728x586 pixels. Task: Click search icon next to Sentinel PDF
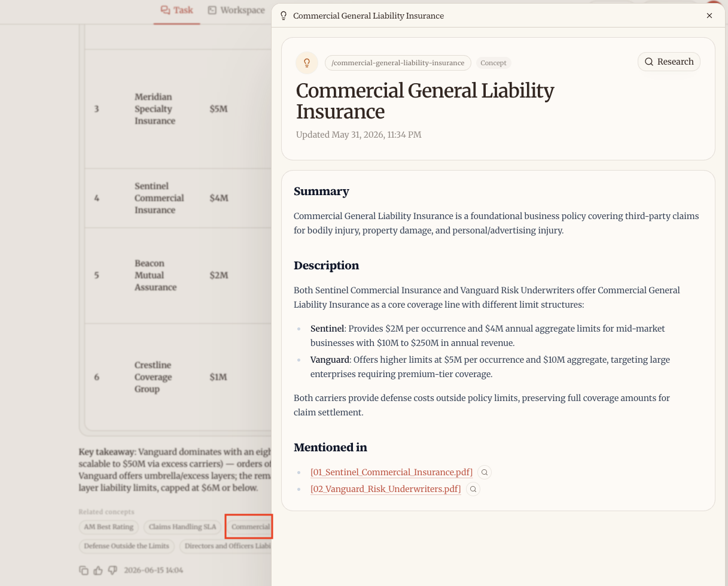485,472
